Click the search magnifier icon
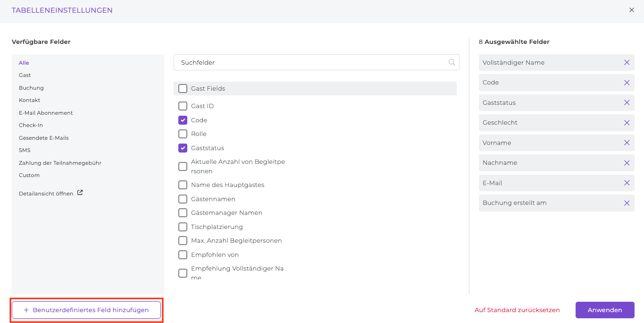Screen dimensions: 644x323 click(452, 62)
